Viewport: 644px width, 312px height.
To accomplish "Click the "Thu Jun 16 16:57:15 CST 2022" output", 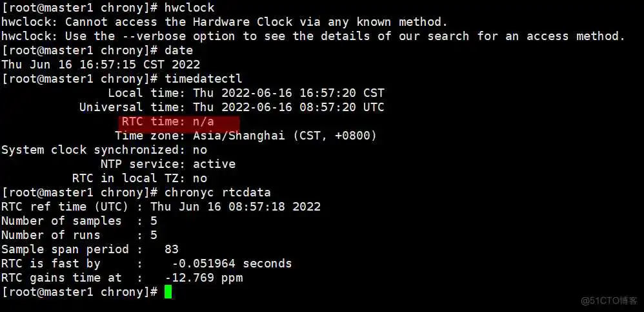I will click(101, 65).
